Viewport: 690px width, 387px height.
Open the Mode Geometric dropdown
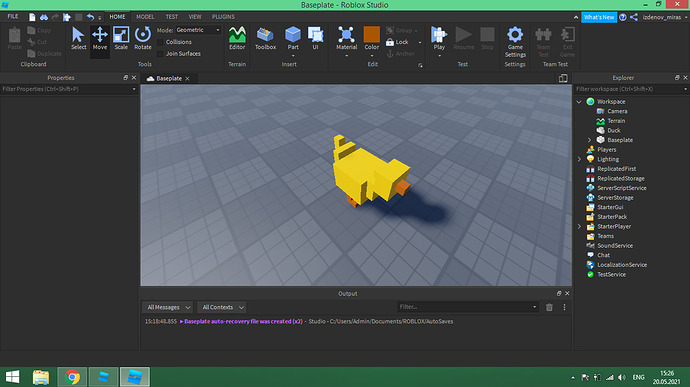coord(198,30)
